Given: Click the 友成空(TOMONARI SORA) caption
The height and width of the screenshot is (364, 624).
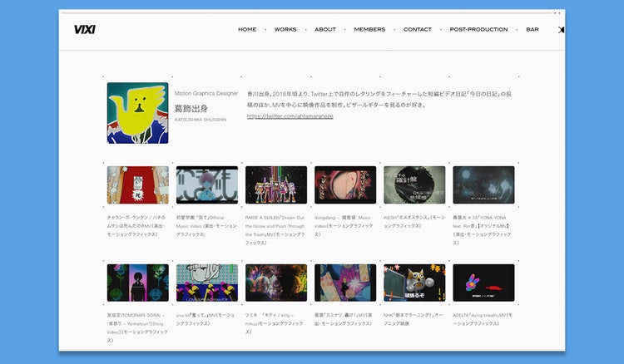Looking at the screenshot, I should coord(137,327).
